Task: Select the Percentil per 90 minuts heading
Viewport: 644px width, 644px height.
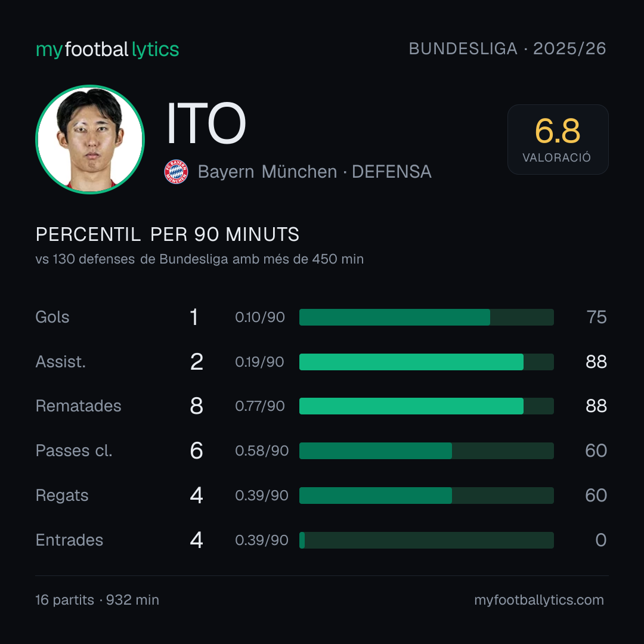Action: [x=167, y=234]
